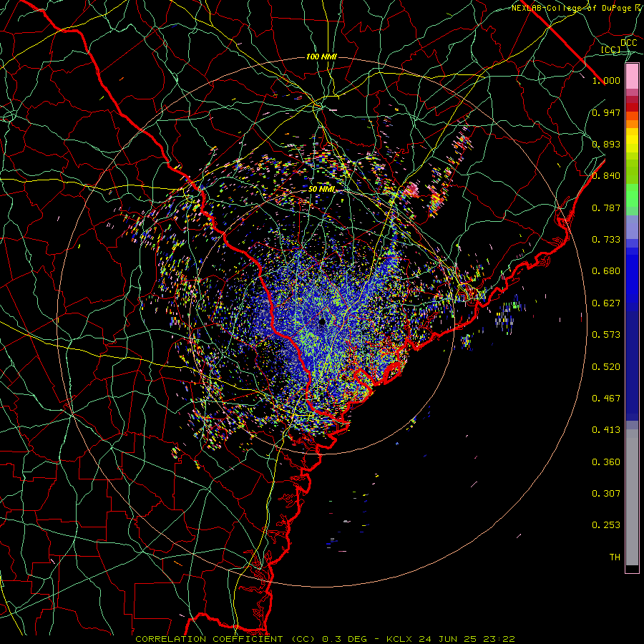The image size is (644, 644).
Task: Click the 0.467 scale value
Action: pyautogui.click(x=606, y=399)
